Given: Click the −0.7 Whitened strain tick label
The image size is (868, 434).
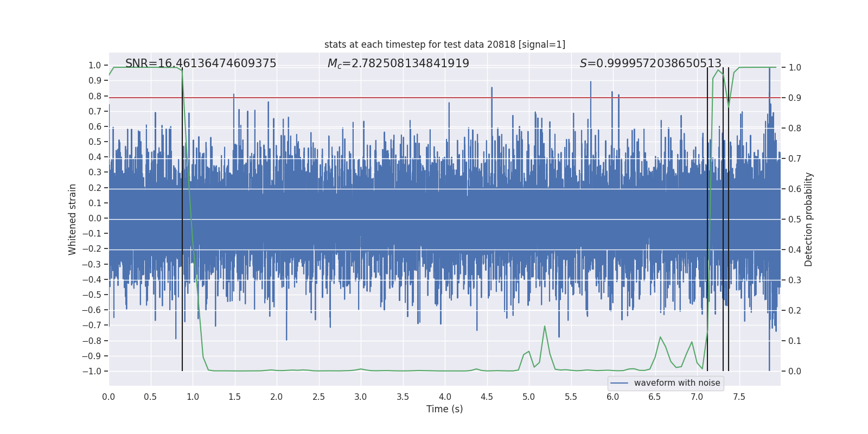Looking at the screenshot, I should [92, 325].
